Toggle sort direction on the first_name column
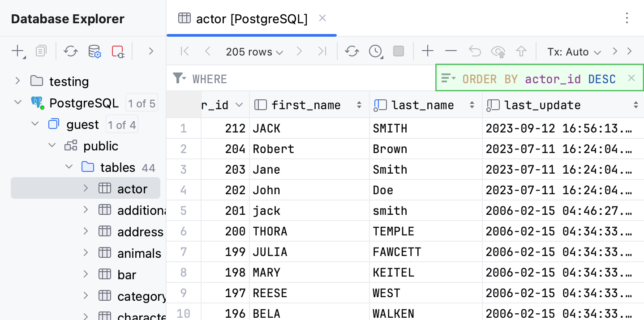The image size is (644, 320). (x=358, y=105)
